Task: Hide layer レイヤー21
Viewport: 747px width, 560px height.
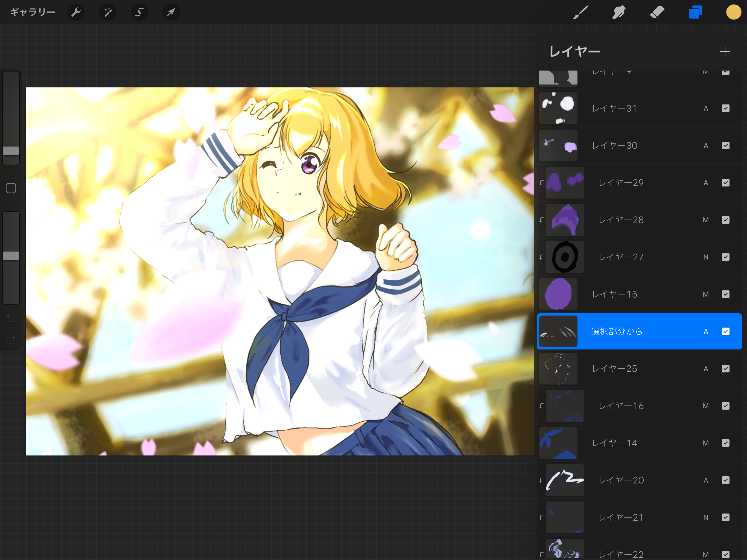Action: [725, 517]
